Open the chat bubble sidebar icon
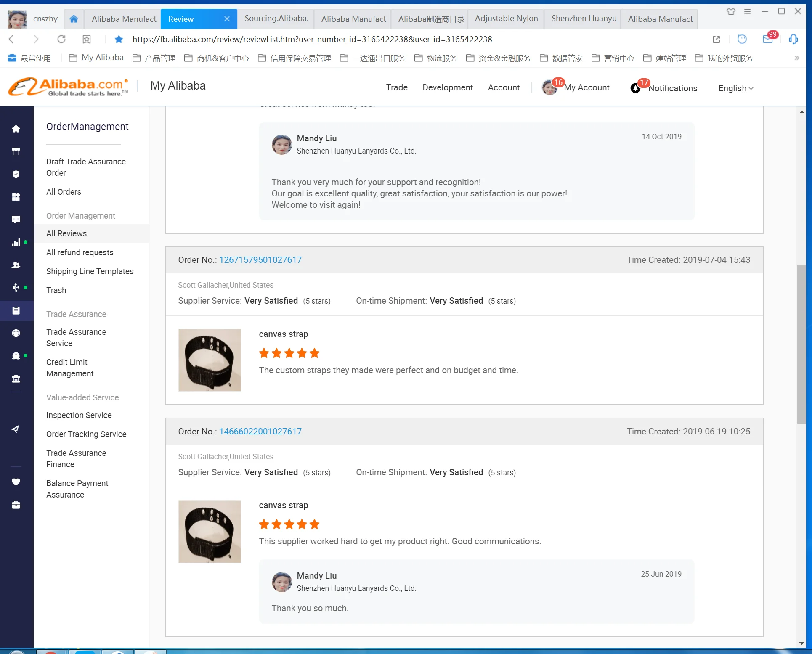Image resolution: width=812 pixels, height=654 pixels. [16, 220]
